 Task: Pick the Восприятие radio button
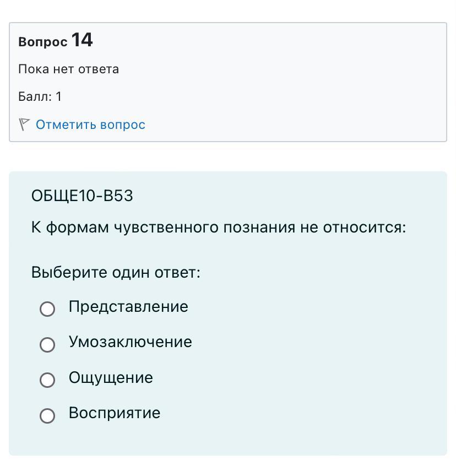coord(47,415)
